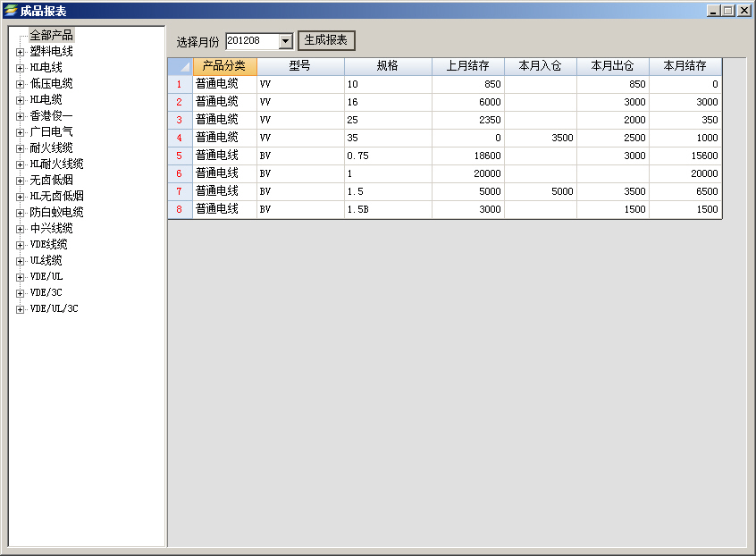Open the 选择月份 month dropdown
756x556 pixels.
286,41
